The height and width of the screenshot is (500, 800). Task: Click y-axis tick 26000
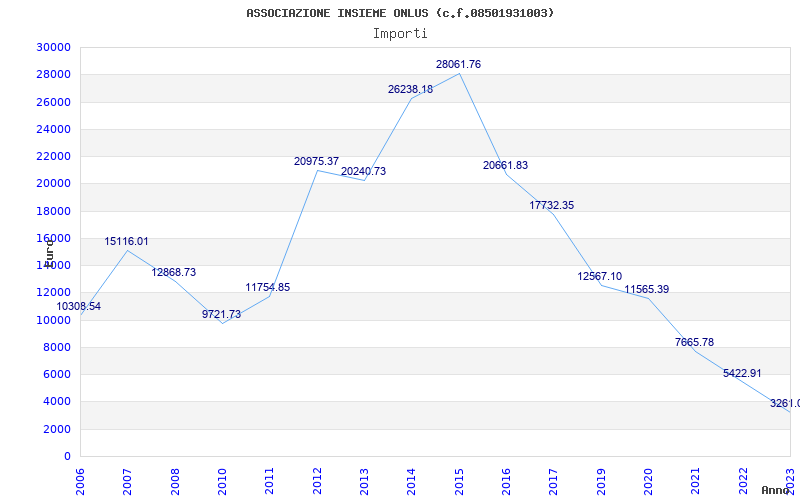click(53, 102)
